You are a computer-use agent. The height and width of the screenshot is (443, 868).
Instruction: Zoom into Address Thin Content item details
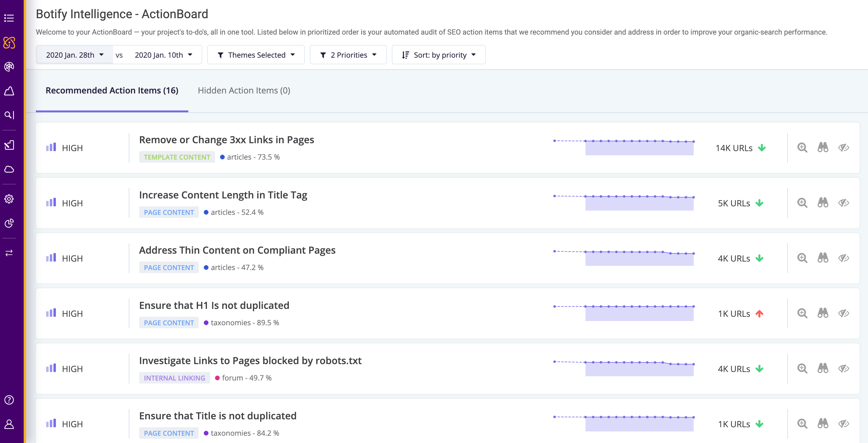coord(802,258)
